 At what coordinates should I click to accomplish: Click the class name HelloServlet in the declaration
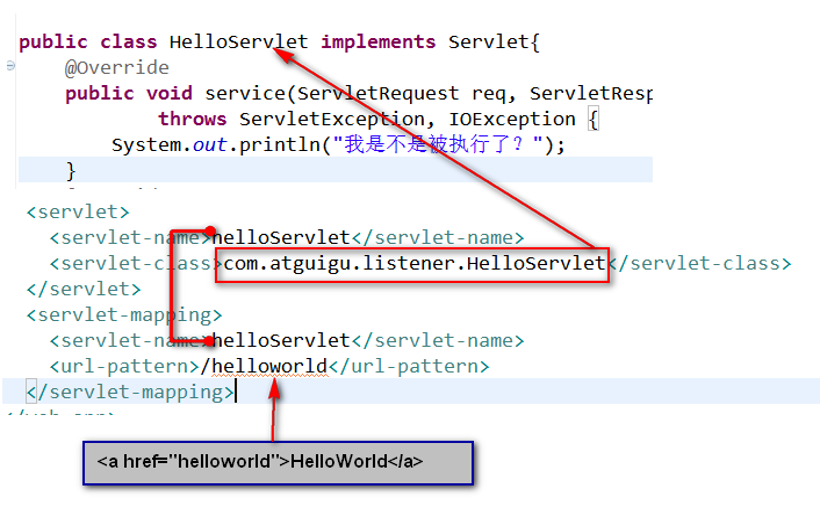238,42
